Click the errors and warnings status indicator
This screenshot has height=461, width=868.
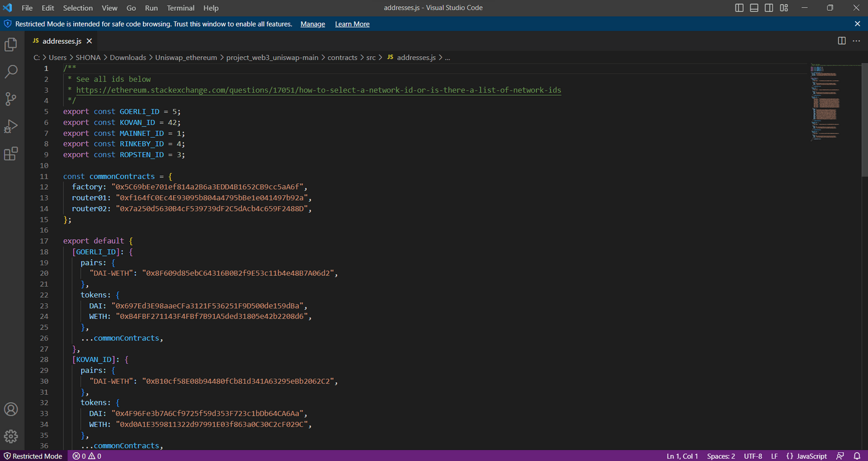(x=87, y=456)
